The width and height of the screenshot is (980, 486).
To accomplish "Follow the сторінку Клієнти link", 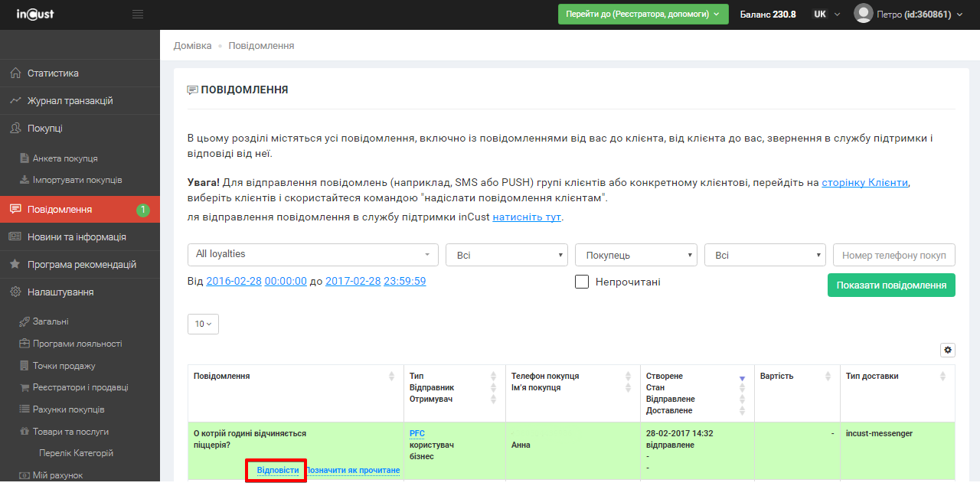I will coord(864,183).
